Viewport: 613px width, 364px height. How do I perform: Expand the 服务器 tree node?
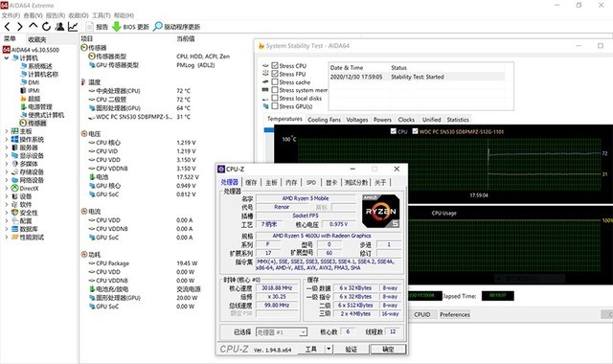tap(7, 148)
